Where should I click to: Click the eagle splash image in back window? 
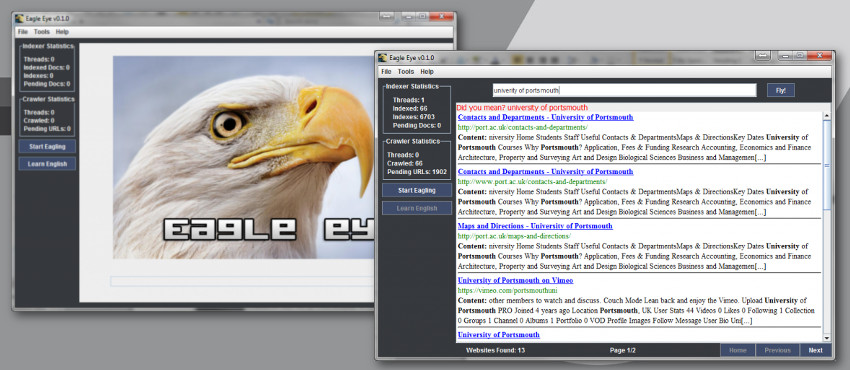coord(243,157)
